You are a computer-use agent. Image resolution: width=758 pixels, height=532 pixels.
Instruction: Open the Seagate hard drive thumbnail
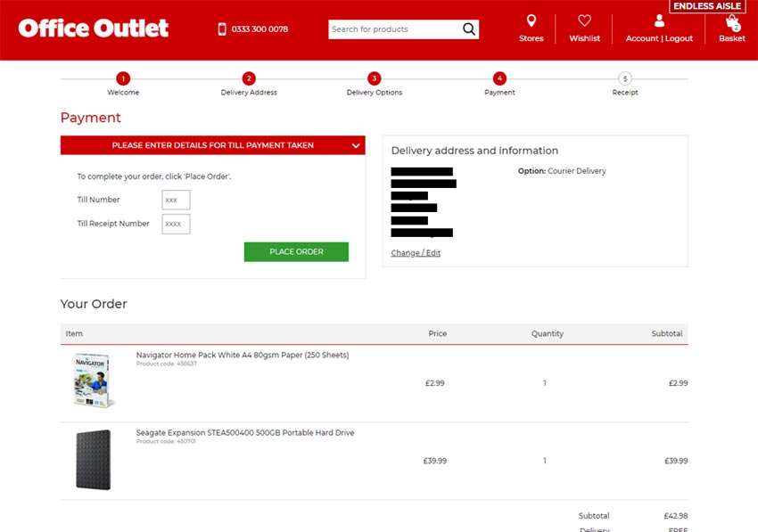point(94,460)
